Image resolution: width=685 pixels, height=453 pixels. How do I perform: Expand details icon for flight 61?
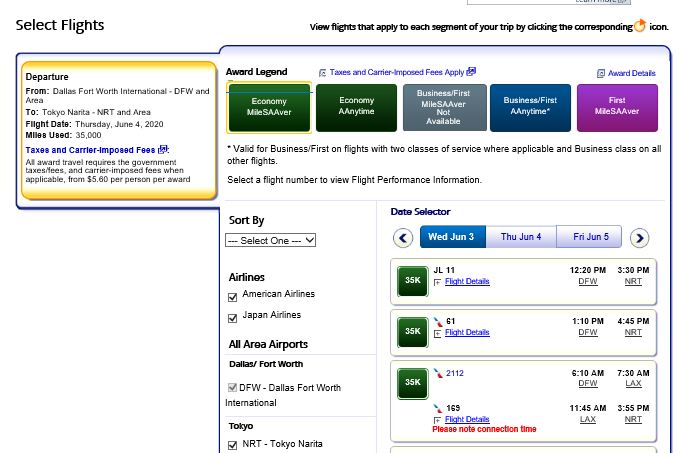(437, 334)
